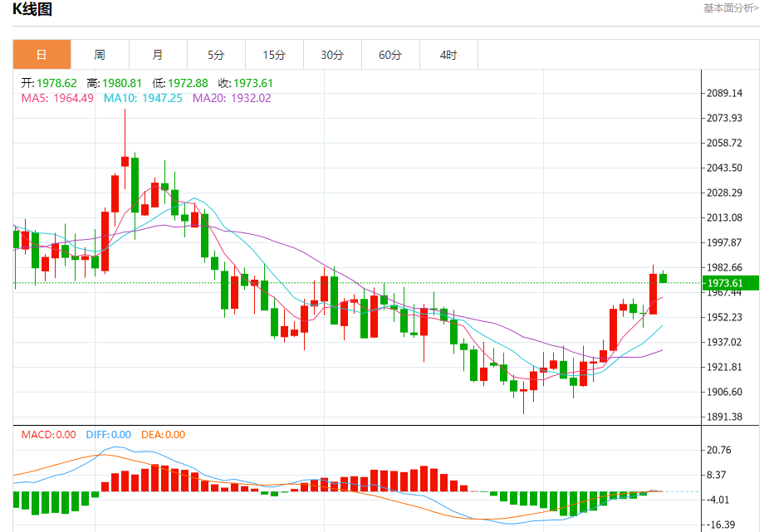Click the 2089.14 price axis label
The width and height of the screenshot is (769, 532).
(x=724, y=93)
